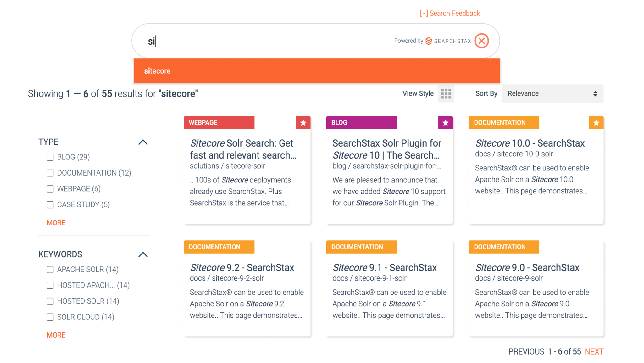
Task: Enable the BLOG (29) type filter
Action: coord(50,157)
